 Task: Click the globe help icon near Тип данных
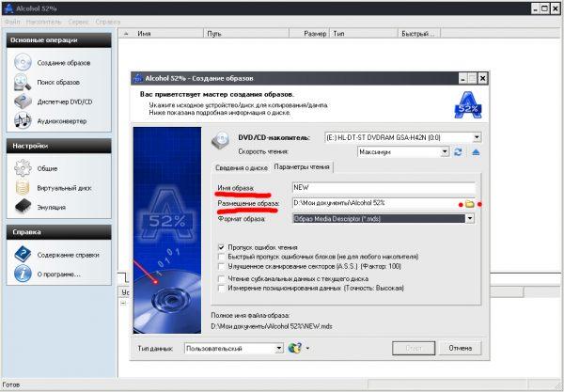point(294,348)
